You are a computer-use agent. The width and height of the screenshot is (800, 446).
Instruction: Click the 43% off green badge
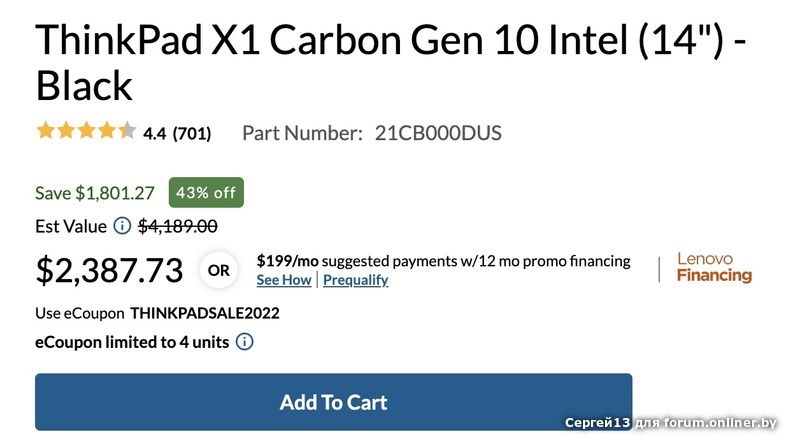[x=206, y=193]
